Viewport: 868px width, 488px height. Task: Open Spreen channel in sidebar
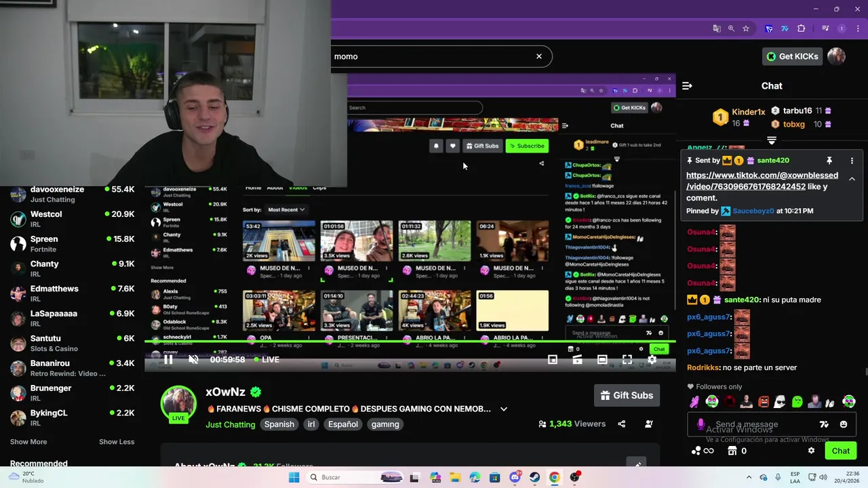tap(72, 244)
